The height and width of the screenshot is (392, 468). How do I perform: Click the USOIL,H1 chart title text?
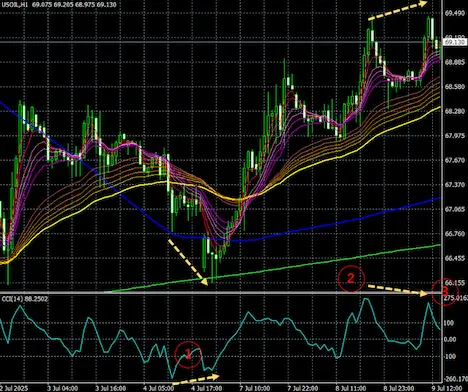pyautogui.click(x=14, y=4)
